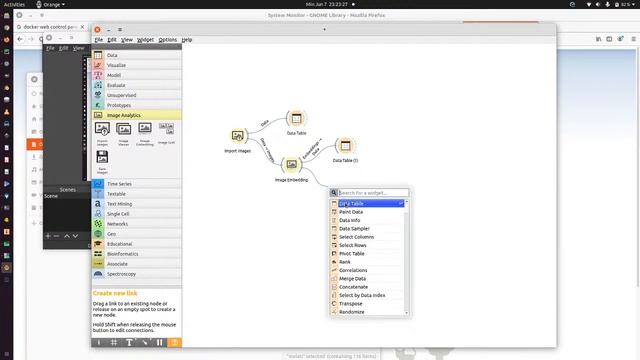
Task: Select the Import Images widget in toolbox
Action: coord(102,133)
